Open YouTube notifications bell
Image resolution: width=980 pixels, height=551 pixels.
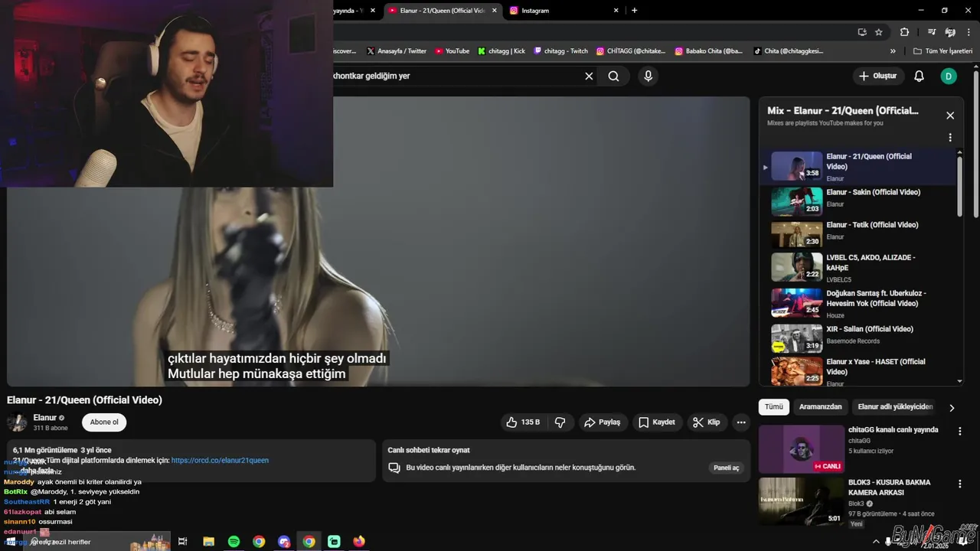[920, 77]
